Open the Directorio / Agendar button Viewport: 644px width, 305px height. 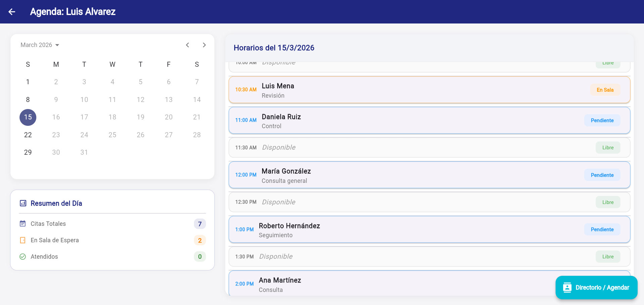pyautogui.click(x=596, y=288)
